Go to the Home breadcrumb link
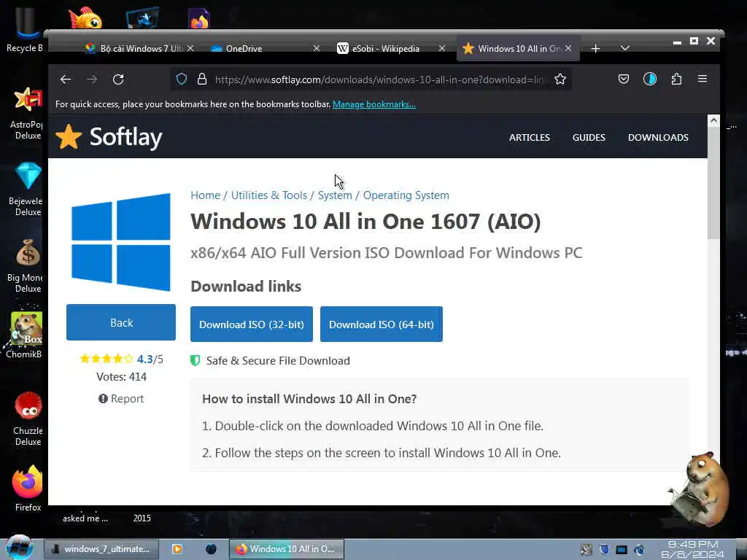Image resolution: width=747 pixels, height=560 pixels. coord(205,195)
